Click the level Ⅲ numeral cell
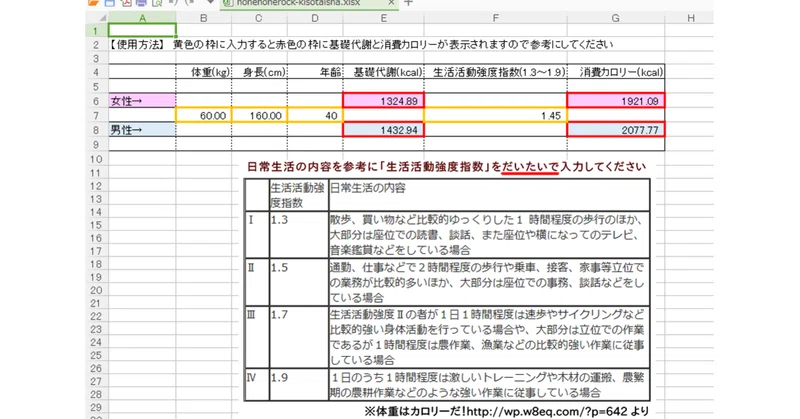This screenshot has width=800, height=419. [257, 337]
